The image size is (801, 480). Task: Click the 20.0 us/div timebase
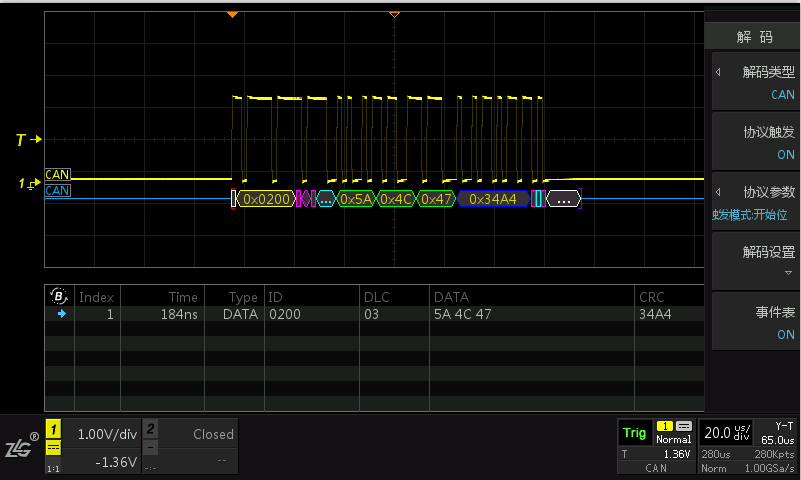(727, 433)
